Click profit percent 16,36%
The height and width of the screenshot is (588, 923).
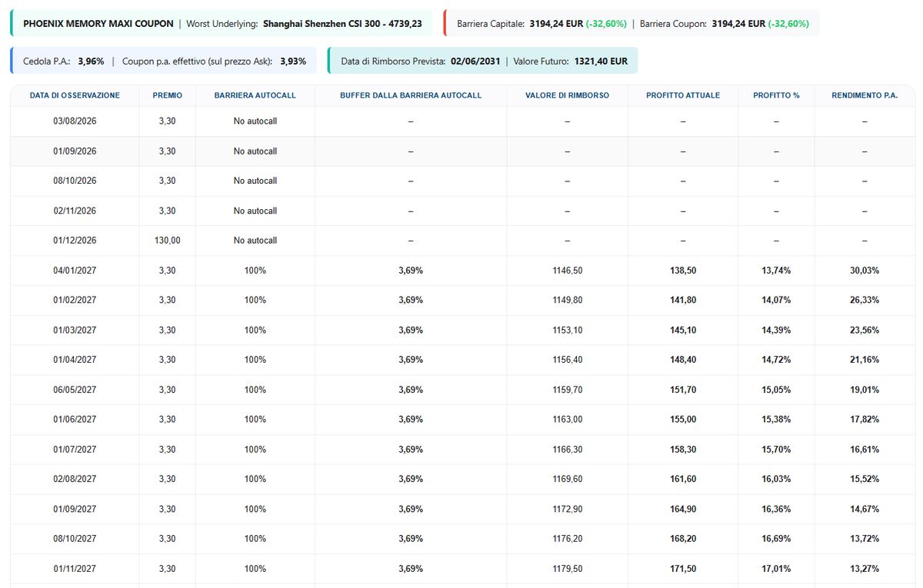776,509
